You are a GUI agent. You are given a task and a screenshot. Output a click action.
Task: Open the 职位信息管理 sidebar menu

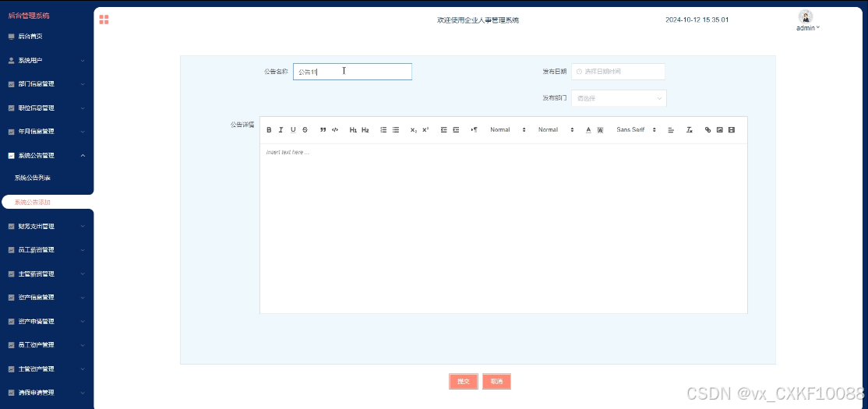pos(47,108)
